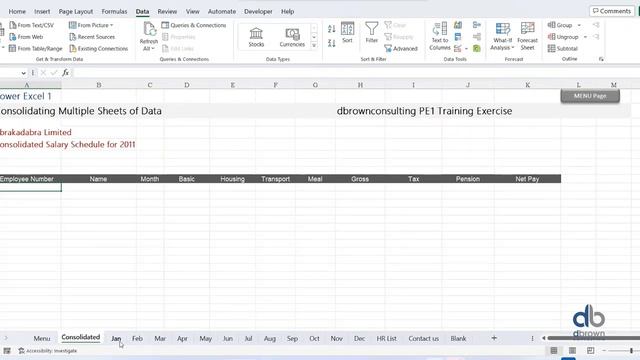The height and width of the screenshot is (360, 640).
Task: Open the Menu sheet tab
Action: coord(42,338)
